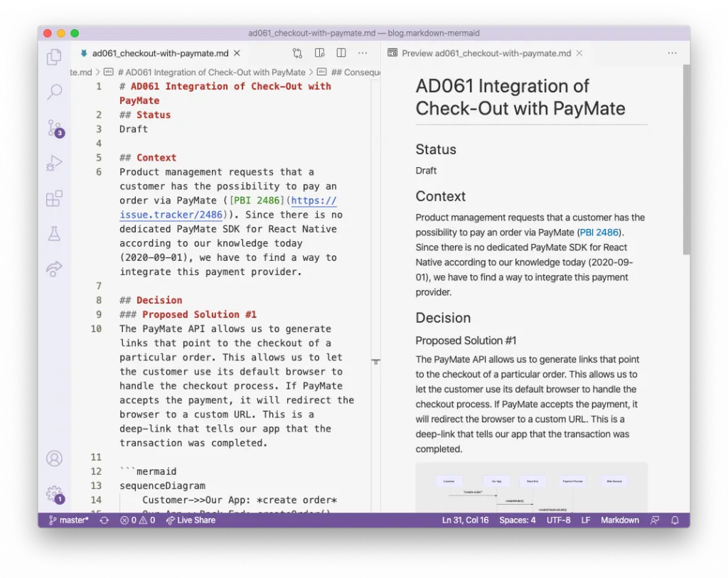This screenshot has width=728, height=578.
Task: Click '### Proposed Solution #1' in editor
Action: tap(188, 315)
